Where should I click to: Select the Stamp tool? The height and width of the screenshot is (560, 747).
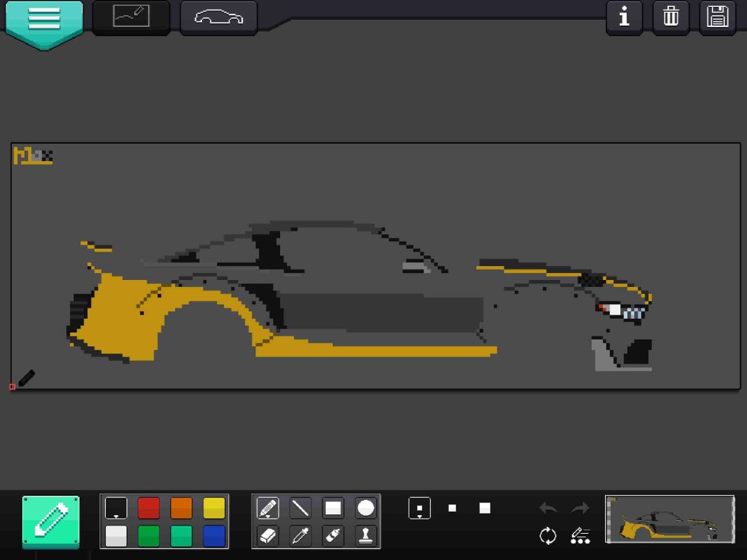click(x=365, y=536)
